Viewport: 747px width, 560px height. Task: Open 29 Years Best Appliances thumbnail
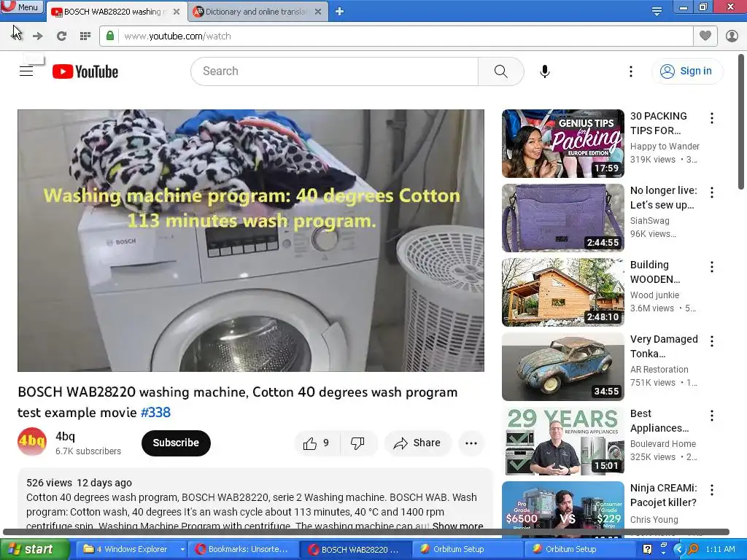tap(562, 441)
